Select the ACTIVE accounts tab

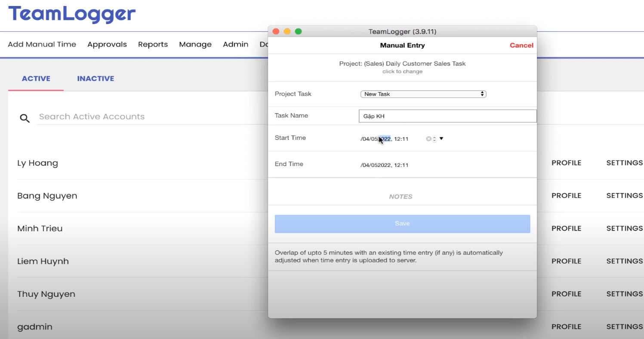click(x=36, y=79)
